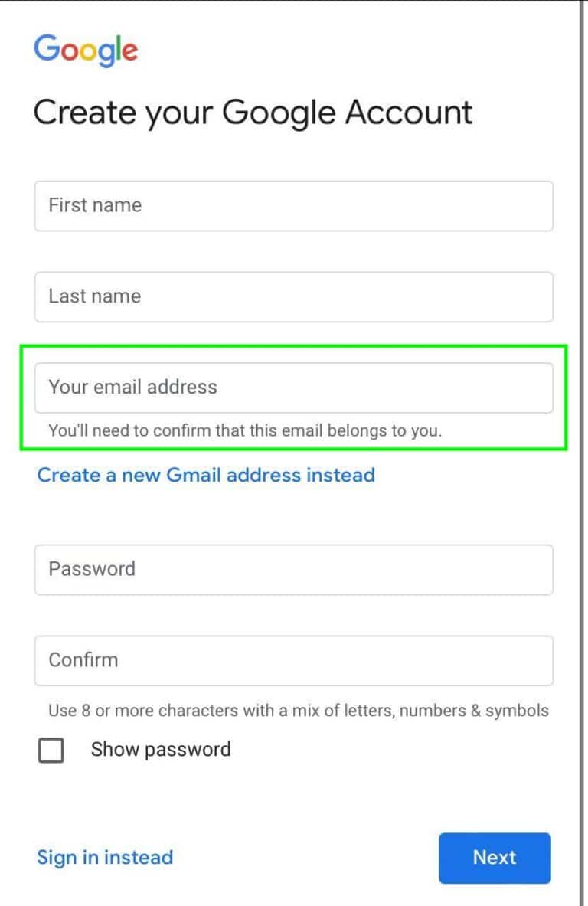This screenshot has height=906, width=588.
Task: Click the Create your Google Account heading
Action: tap(253, 113)
